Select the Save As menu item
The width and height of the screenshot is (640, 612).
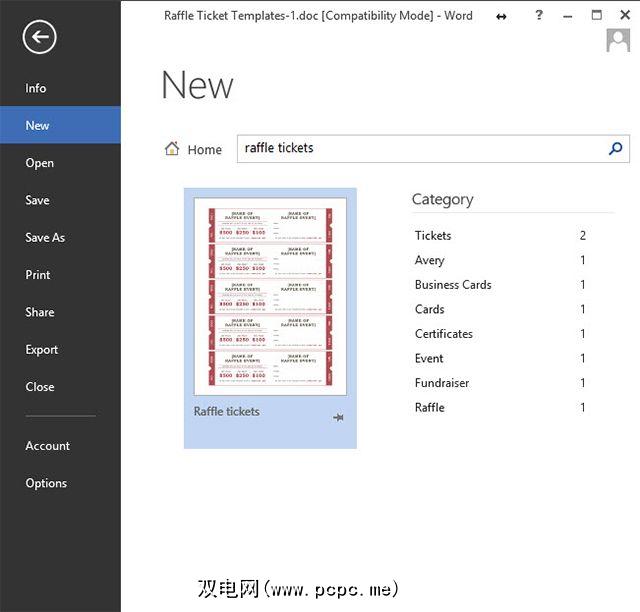click(x=45, y=238)
